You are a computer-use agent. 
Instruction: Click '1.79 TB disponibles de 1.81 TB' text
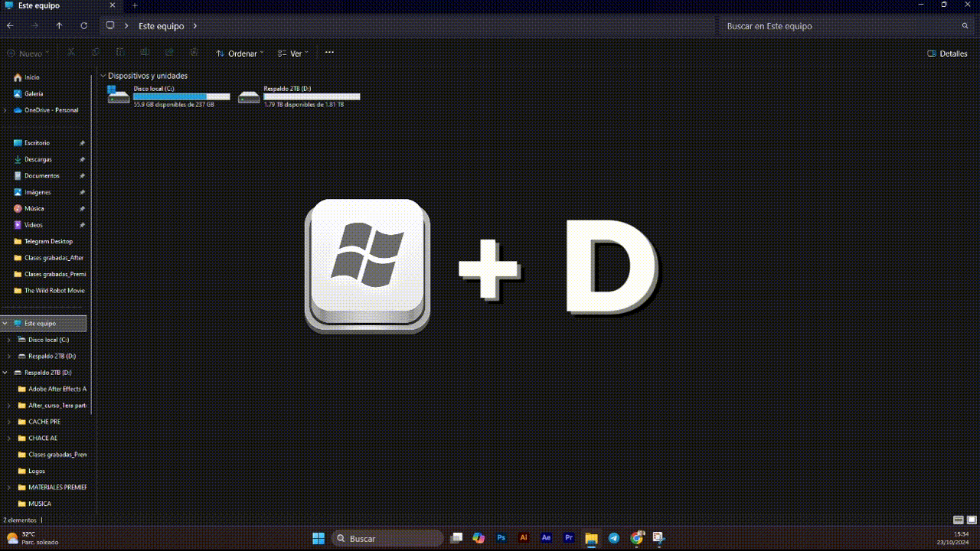[304, 105]
